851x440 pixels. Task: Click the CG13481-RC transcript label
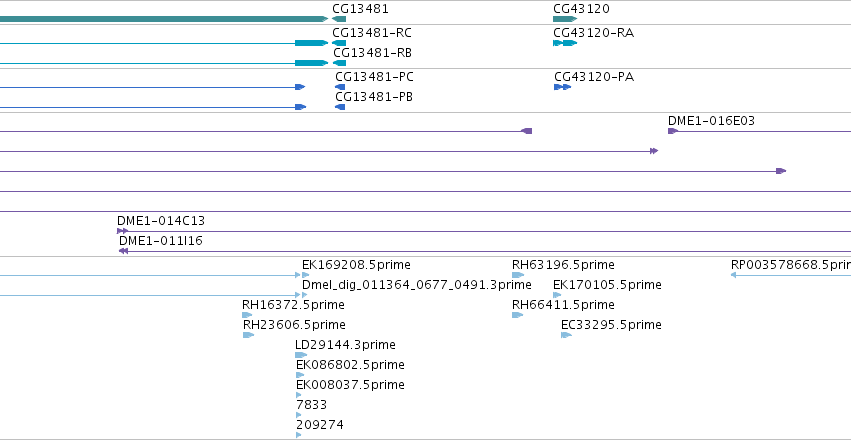(372, 33)
